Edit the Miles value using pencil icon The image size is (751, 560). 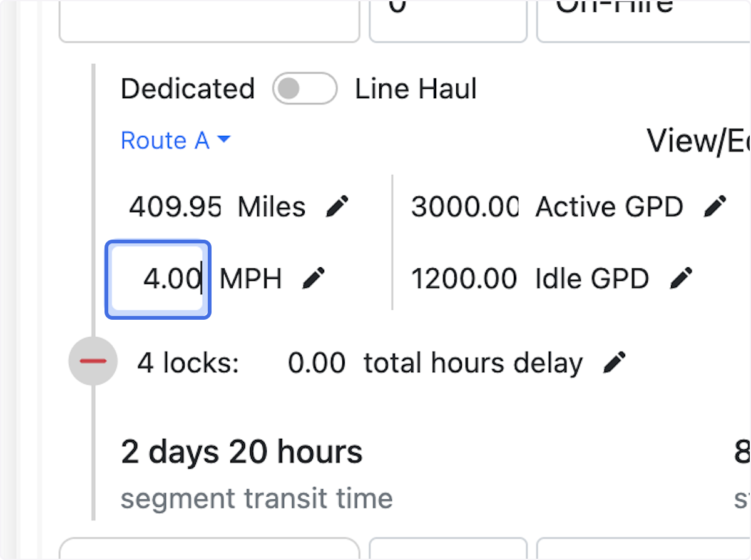tap(337, 206)
